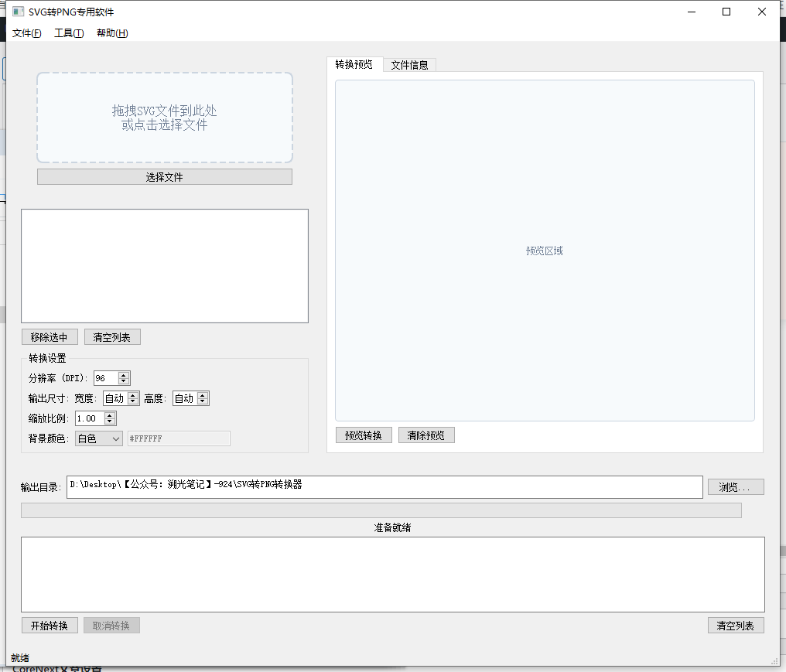The height and width of the screenshot is (672, 786).
Task: Increase the scale ratio (缩放比例) spinner
Action: tap(110, 415)
